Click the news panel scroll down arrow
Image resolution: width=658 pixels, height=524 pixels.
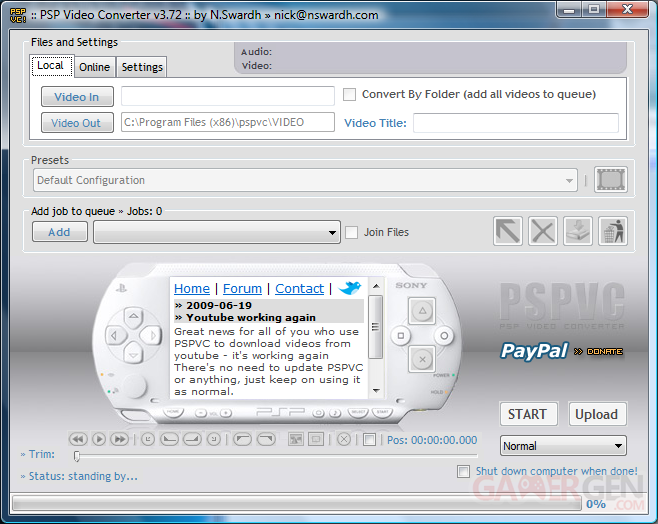[x=376, y=391]
